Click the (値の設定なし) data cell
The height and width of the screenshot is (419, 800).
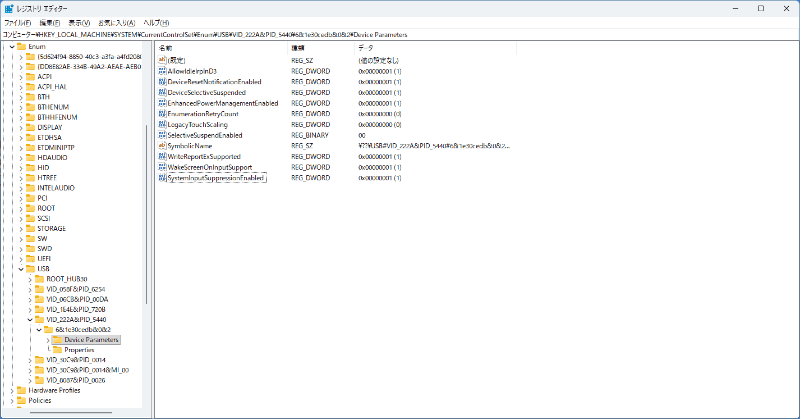click(379, 60)
